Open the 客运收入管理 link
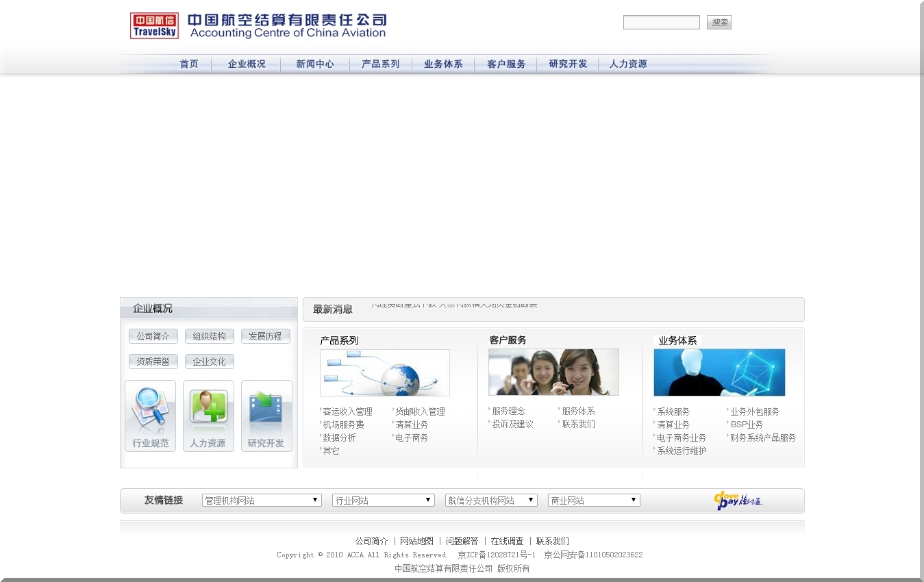The height and width of the screenshot is (582, 924). [347, 412]
